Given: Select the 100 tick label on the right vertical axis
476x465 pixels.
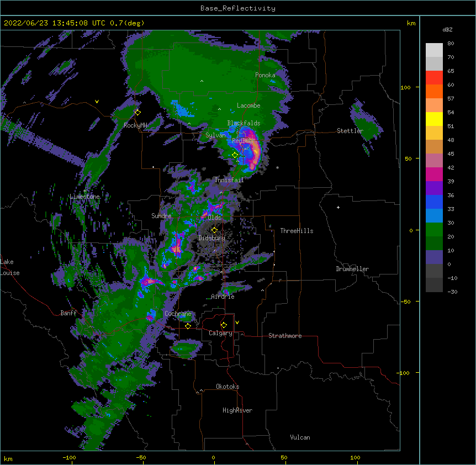Looking at the screenshot, I should pos(405,87).
